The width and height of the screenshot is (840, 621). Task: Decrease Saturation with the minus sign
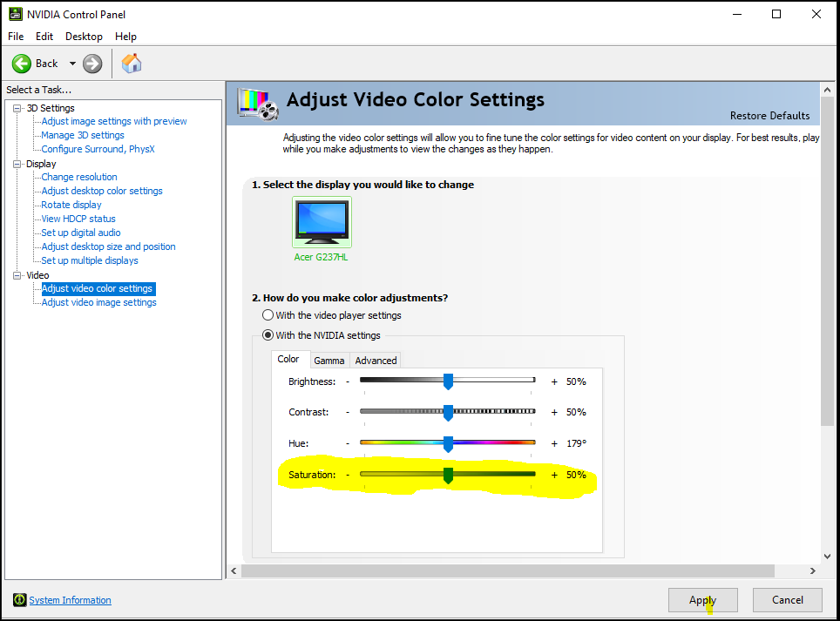point(348,475)
